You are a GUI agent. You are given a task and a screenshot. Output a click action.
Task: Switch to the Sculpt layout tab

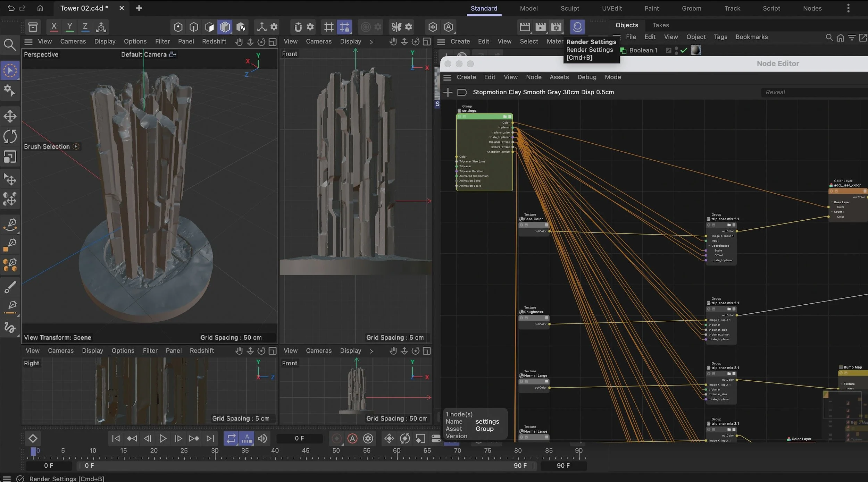tap(569, 8)
